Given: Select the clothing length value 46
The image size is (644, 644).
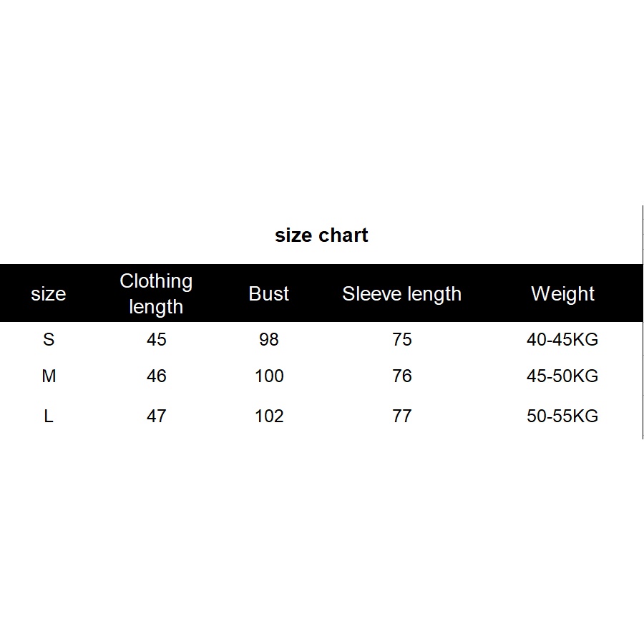Looking at the screenshot, I should [x=156, y=376].
